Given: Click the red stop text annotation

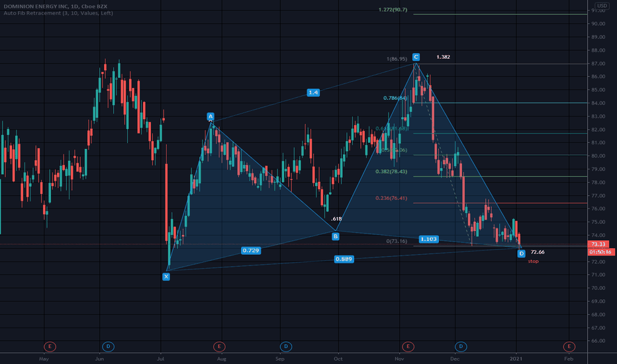Looking at the screenshot, I should (533, 261).
